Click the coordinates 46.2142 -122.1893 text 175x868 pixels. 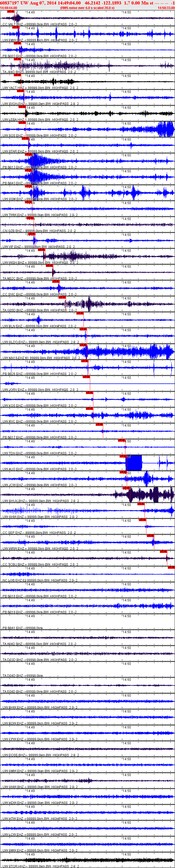pos(103,3)
